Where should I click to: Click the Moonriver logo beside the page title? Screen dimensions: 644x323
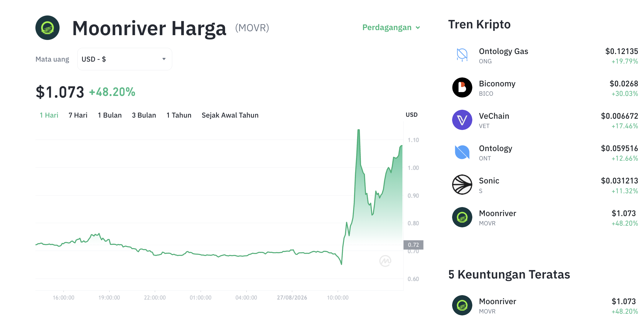(47, 28)
